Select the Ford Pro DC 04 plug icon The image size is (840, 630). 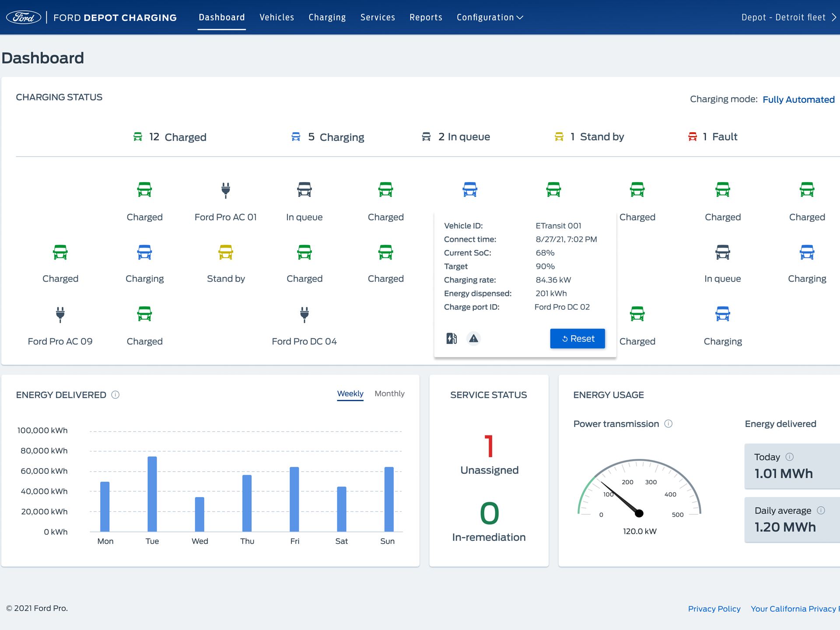pyautogui.click(x=304, y=315)
